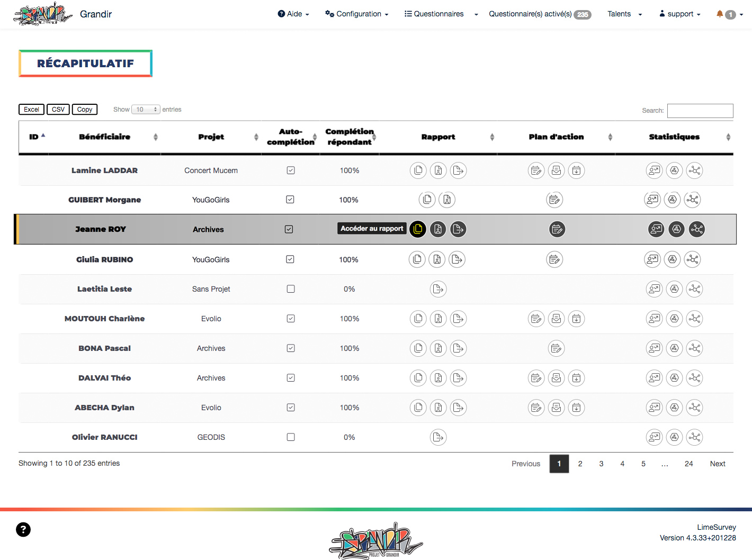Open the action plan edit icon for GUIBERT Morgane

click(x=554, y=200)
